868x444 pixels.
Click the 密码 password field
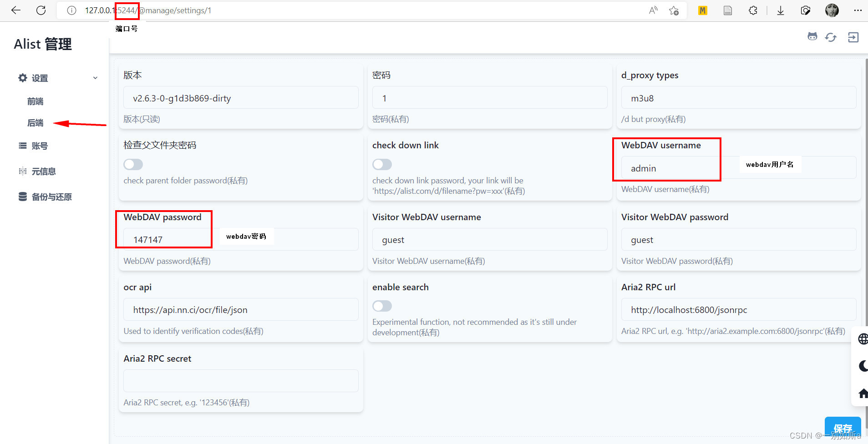490,98
